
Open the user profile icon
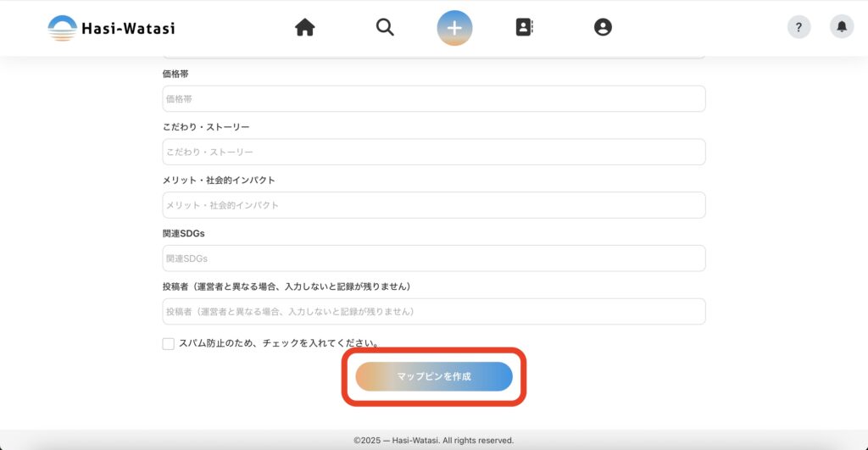(603, 28)
